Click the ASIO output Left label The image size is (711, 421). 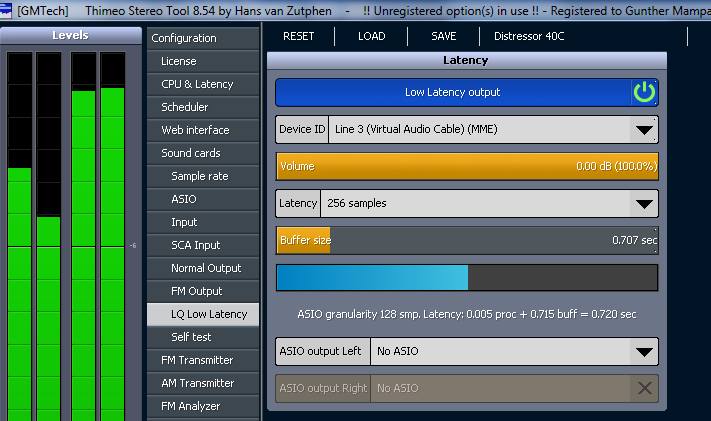pos(323,352)
